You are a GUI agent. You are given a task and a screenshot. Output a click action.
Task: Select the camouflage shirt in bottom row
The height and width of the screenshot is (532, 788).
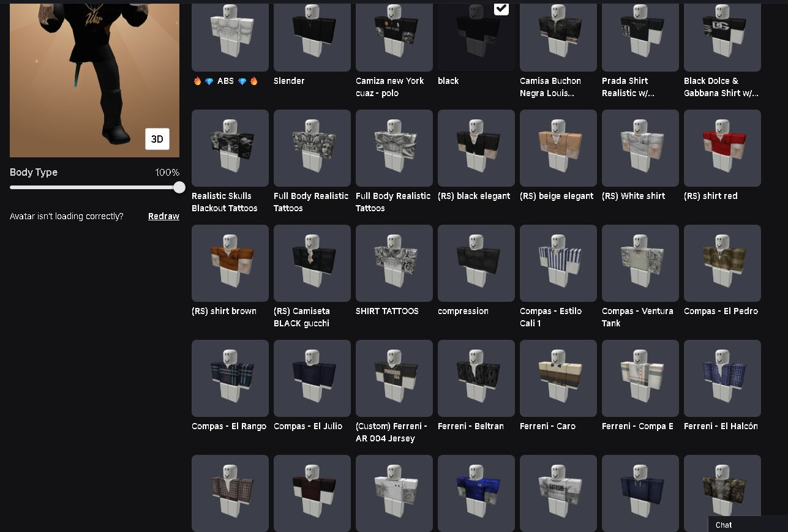pos(722,493)
